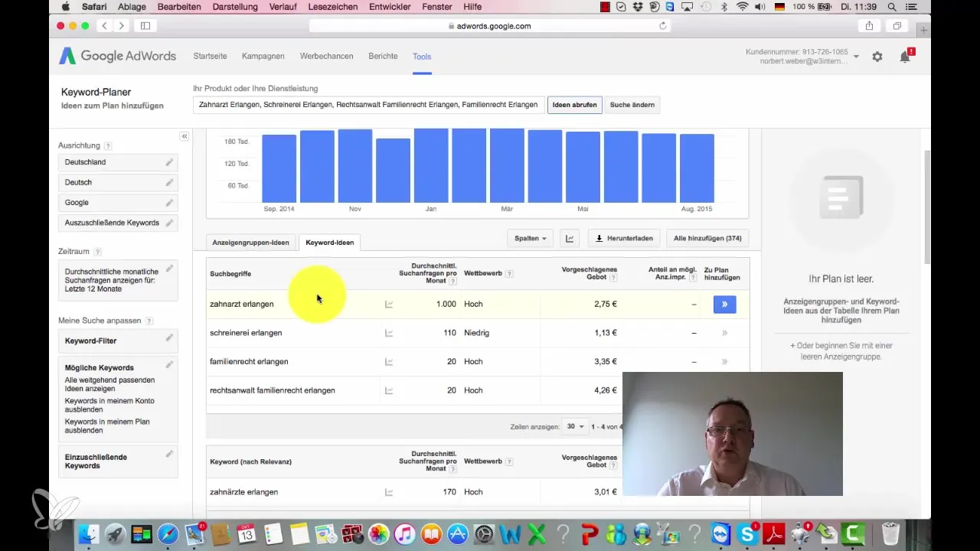Toggle chart view icon beside Spalten
This screenshot has width=980, height=551.
tap(570, 238)
